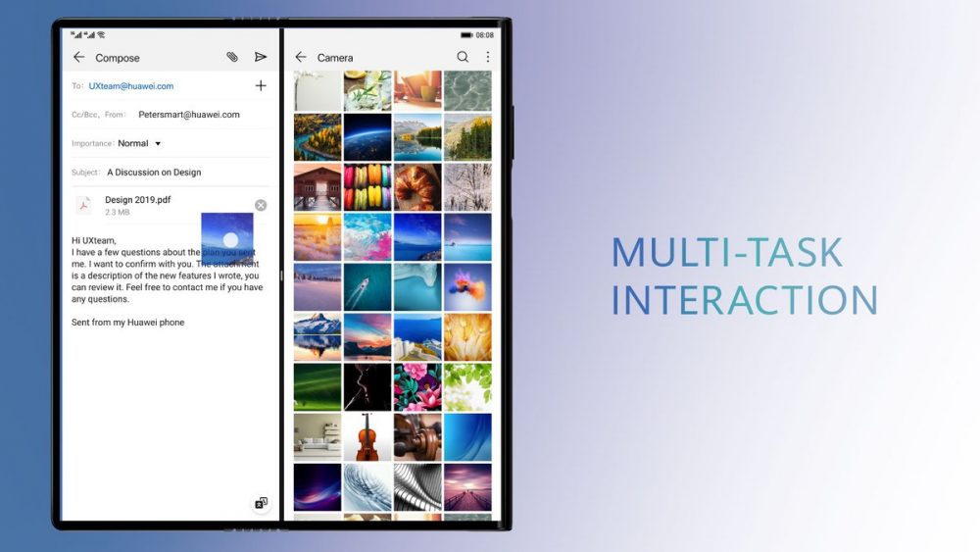Screen dimensions: 980x552
Task: Remove the Design 2019.pdf attachment
Action: coord(261,205)
